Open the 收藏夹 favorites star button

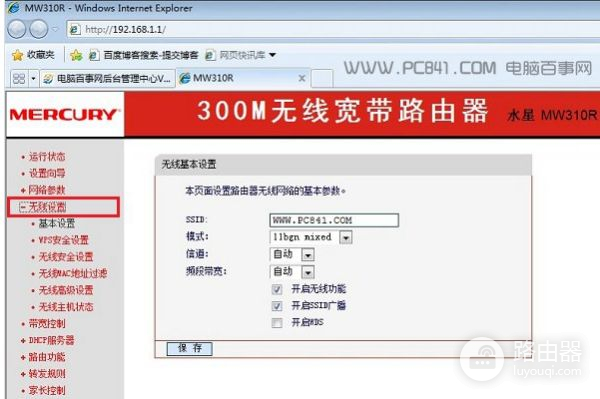(33, 55)
